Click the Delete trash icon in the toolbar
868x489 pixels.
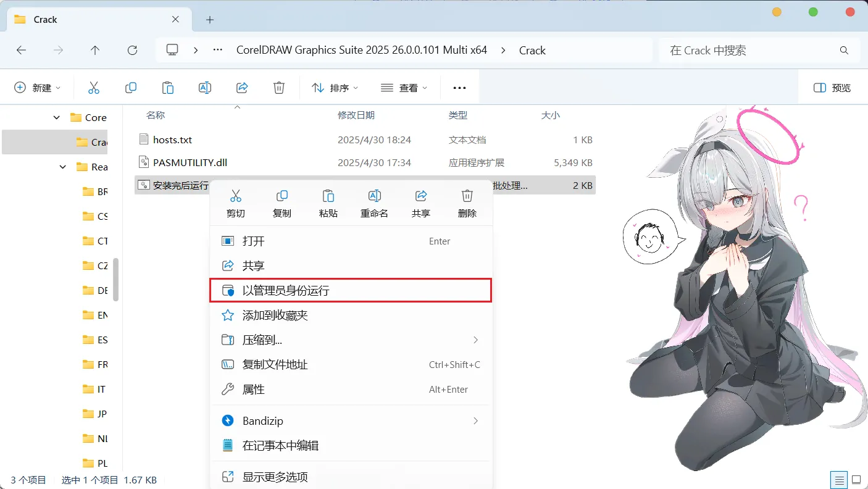[x=279, y=88]
